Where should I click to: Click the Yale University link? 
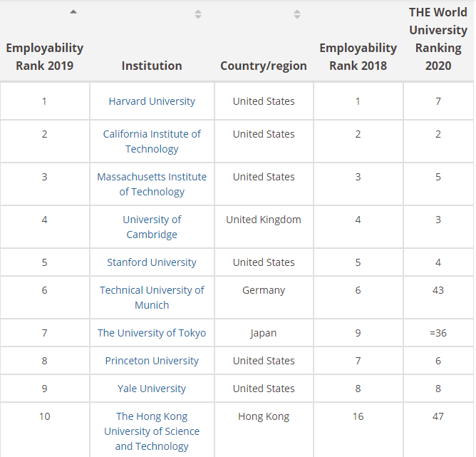152,389
